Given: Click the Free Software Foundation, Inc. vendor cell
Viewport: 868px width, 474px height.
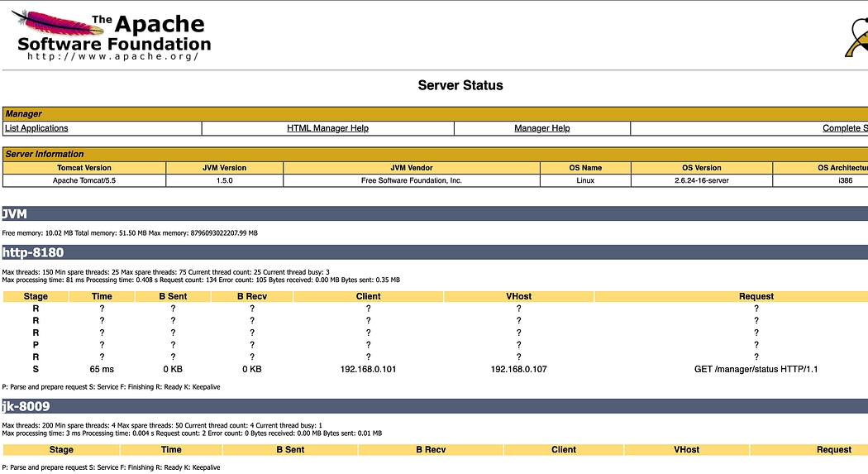Looking at the screenshot, I should 411,180.
